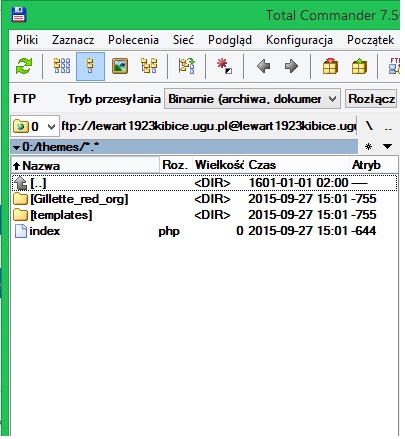Open the directory tree view icon

pos(149,66)
